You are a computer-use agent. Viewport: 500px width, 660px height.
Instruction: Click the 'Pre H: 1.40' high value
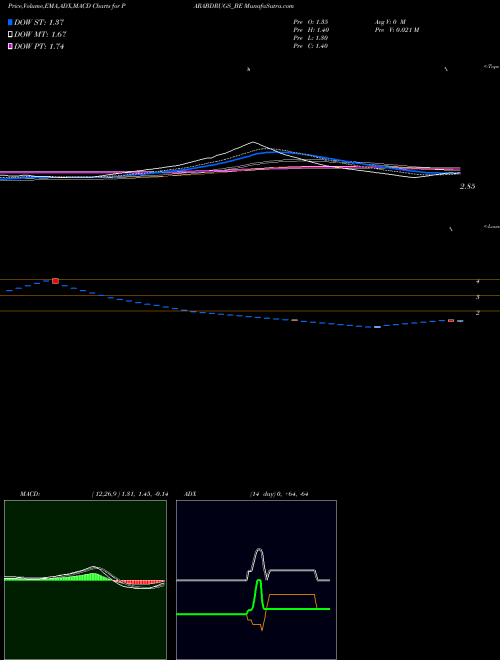311,30
